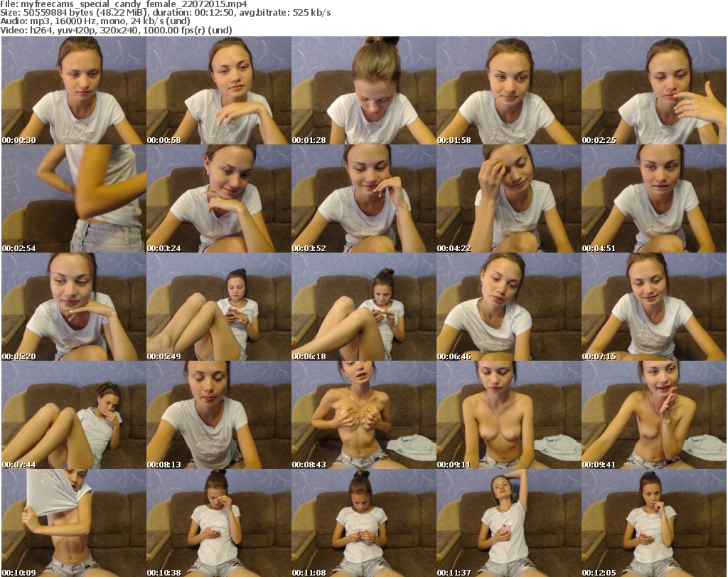Open the thumbnail stamped 00:00:30

(74, 90)
